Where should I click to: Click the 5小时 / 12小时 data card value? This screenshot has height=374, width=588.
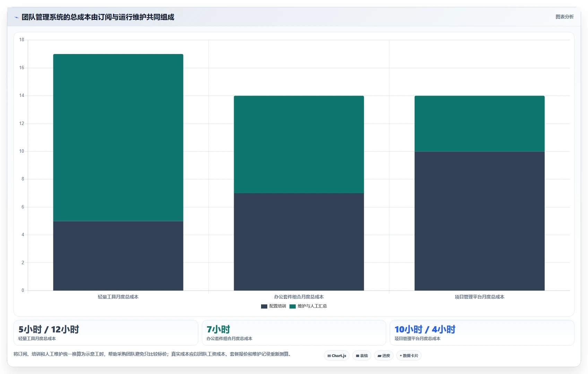[x=49, y=329]
